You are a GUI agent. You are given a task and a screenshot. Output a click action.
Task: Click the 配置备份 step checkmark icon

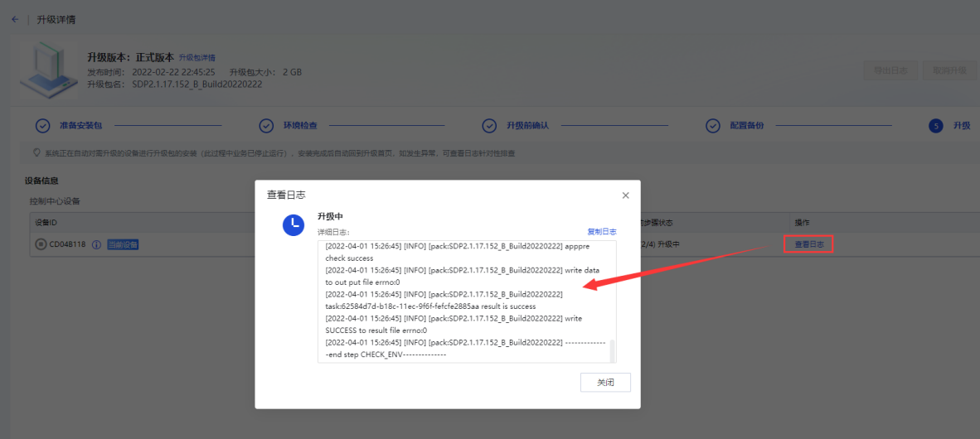[713, 126]
